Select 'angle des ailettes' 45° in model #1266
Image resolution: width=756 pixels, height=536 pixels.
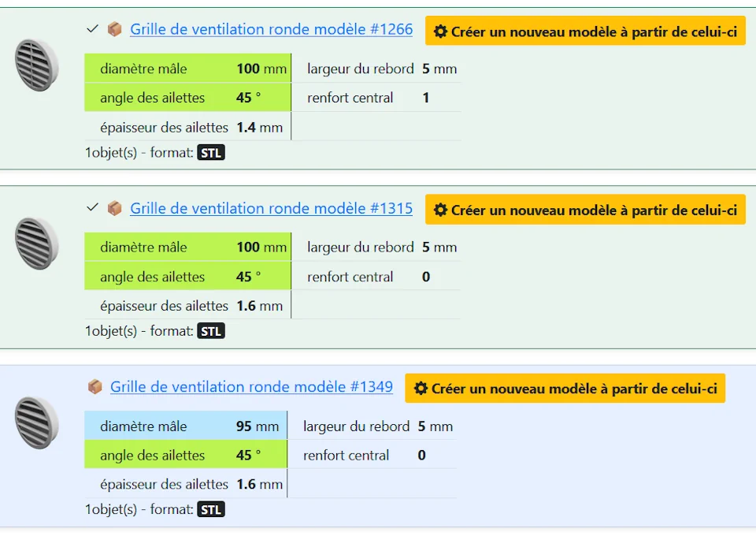click(187, 98)
